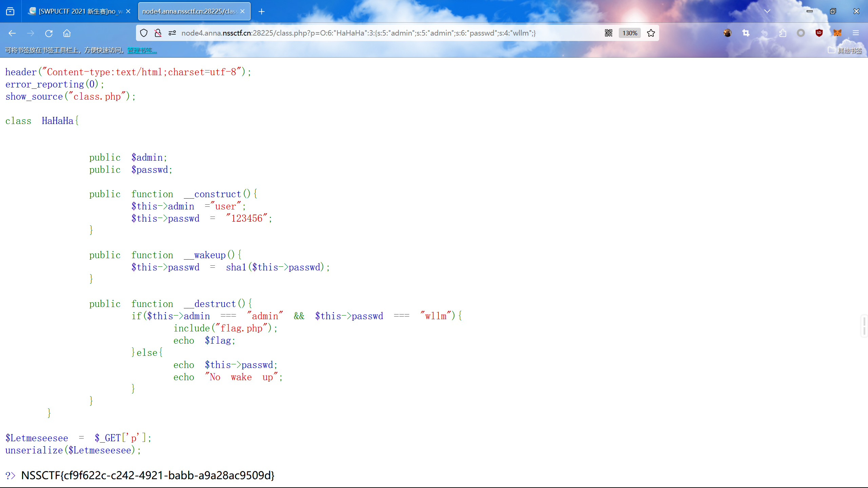Open the MetaMask fox extension
This screenshot has height=488, width=868.
pyautogui.click(x=837, y=33)
